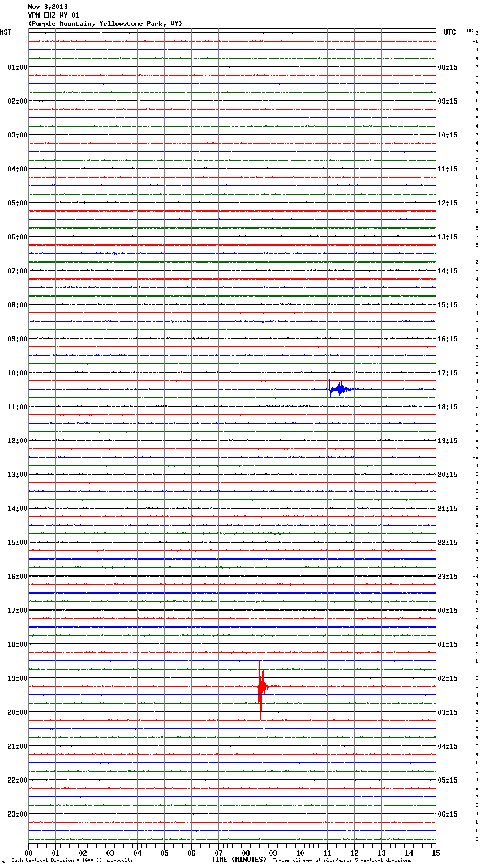Select the 12:00 MST time label
Image resolution: width=481 pixels, height=868 pixels.
point(18,441)
